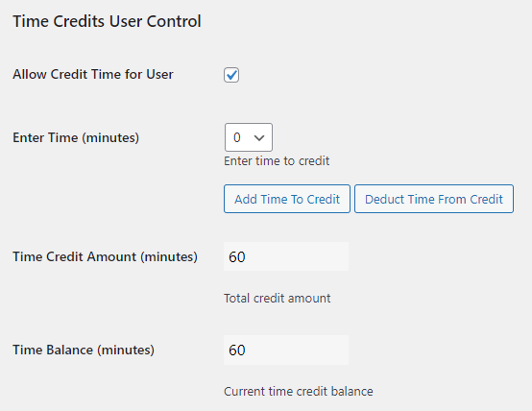The height and width of the screenshot is (411, 532).
Task: Click the Add Time To Credit button
Action: tap(287, 199)
